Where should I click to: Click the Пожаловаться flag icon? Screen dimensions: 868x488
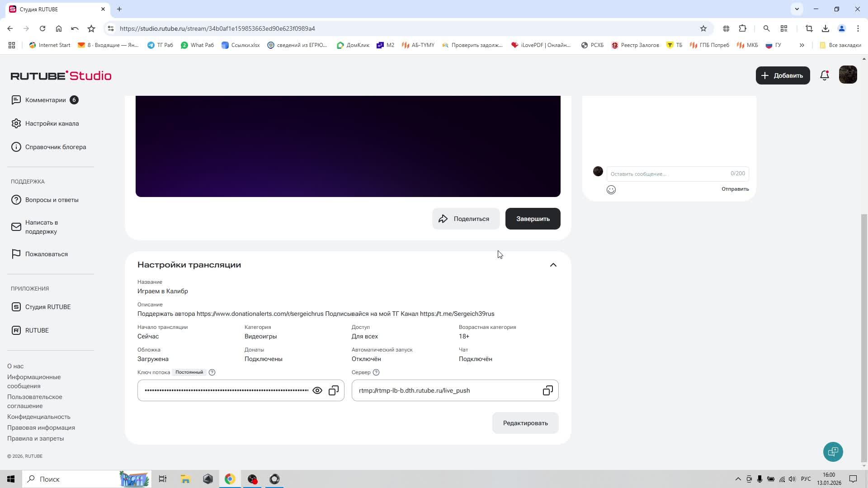[16, 254]
